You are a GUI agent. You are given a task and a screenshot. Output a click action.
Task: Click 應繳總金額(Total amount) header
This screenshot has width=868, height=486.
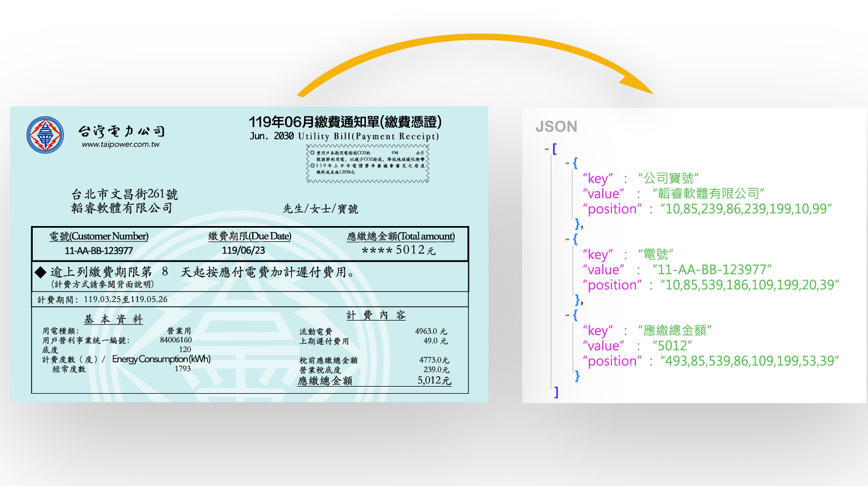401,236
